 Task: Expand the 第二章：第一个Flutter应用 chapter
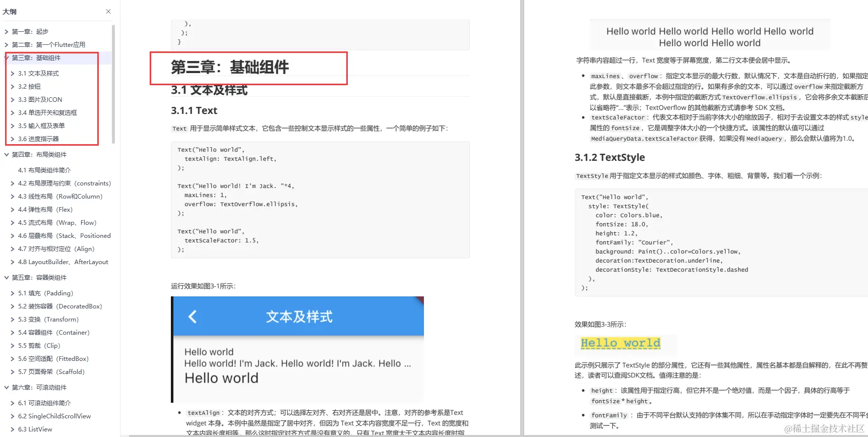[7, 44]
